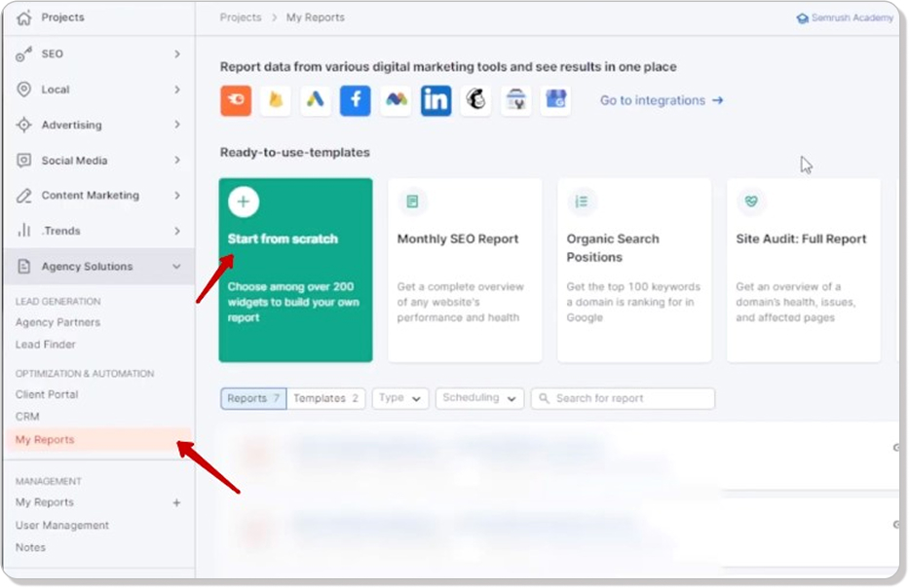Open the Google Analytics integration icon

(x=276, y=100)
